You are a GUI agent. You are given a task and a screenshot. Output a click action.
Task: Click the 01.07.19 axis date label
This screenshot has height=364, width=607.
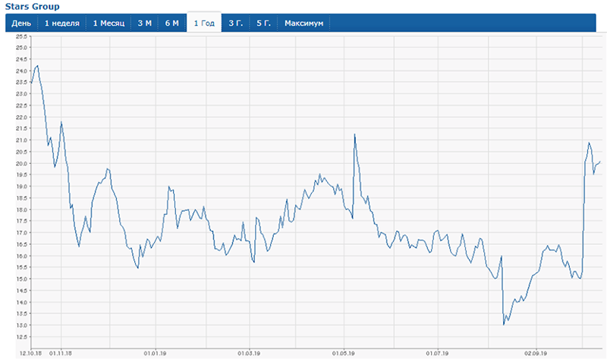[x=439, y=353]
